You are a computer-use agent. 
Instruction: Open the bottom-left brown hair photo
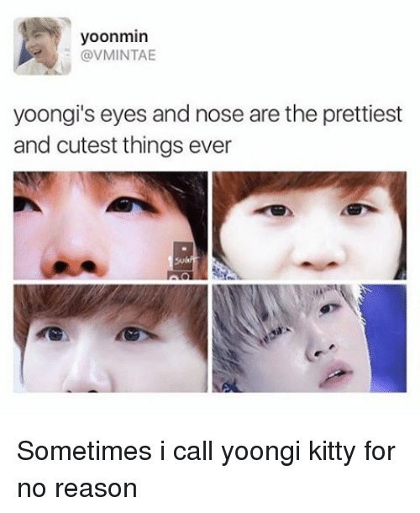click(111, 338)
